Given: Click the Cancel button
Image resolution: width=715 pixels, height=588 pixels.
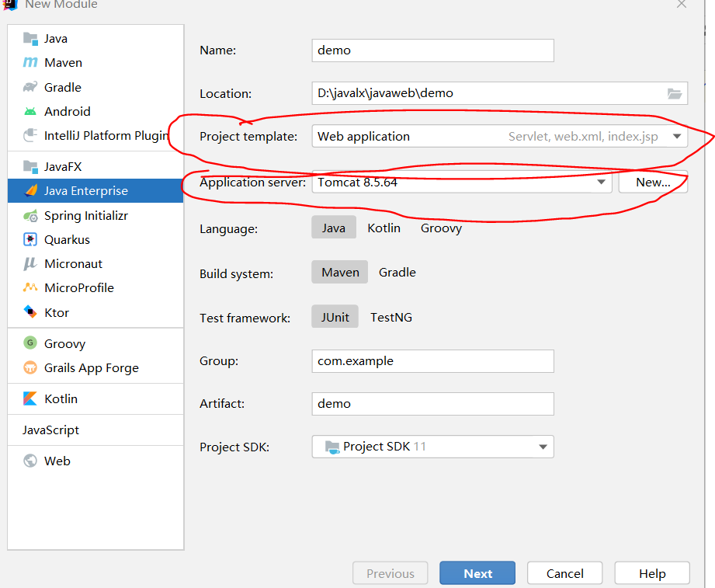Looking at the screenshot, I should [564, 573].
